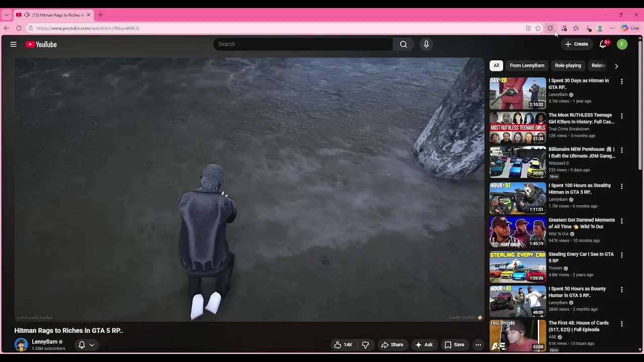644x362 pixels.
Task: Click the Create button
Action: coord(576,44)
